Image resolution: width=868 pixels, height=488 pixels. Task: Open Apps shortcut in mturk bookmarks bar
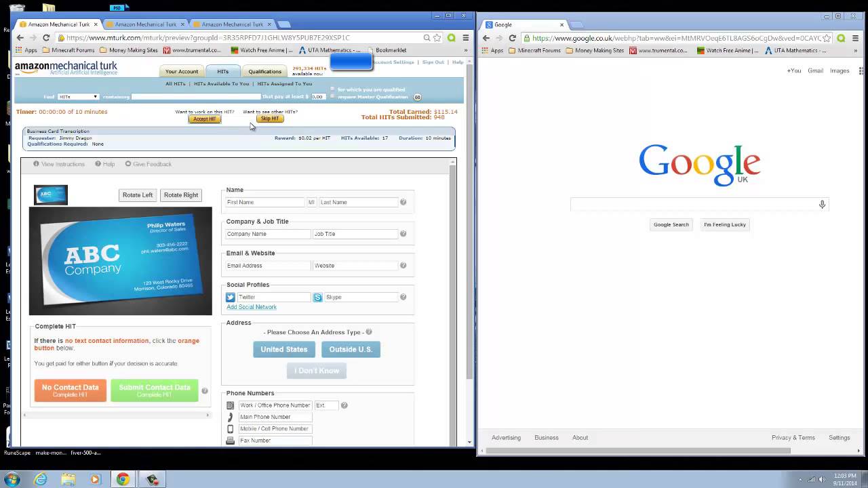(x=26, y=50)
